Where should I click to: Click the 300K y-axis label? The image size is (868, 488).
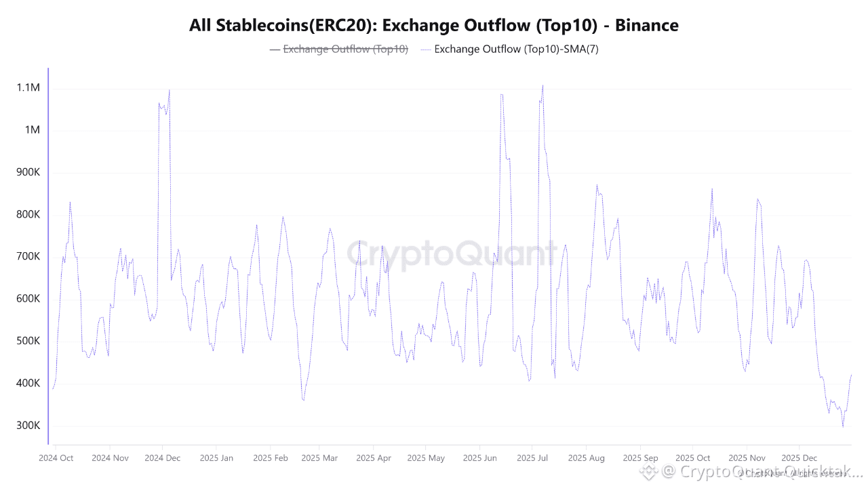click(28, 426)
